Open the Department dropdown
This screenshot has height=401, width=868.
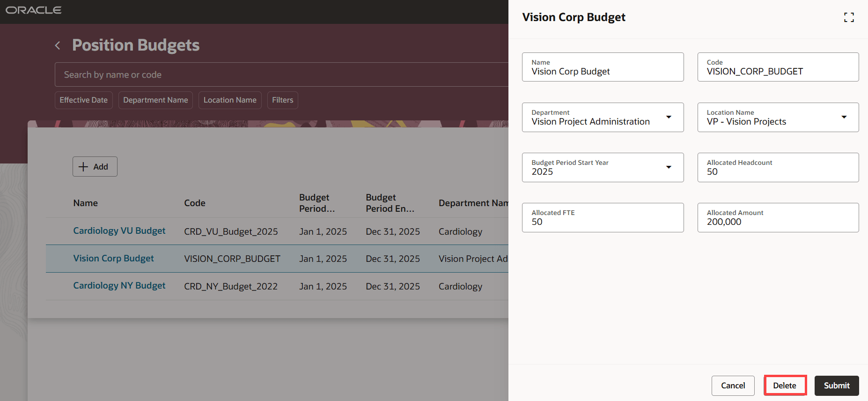point(669,117)
